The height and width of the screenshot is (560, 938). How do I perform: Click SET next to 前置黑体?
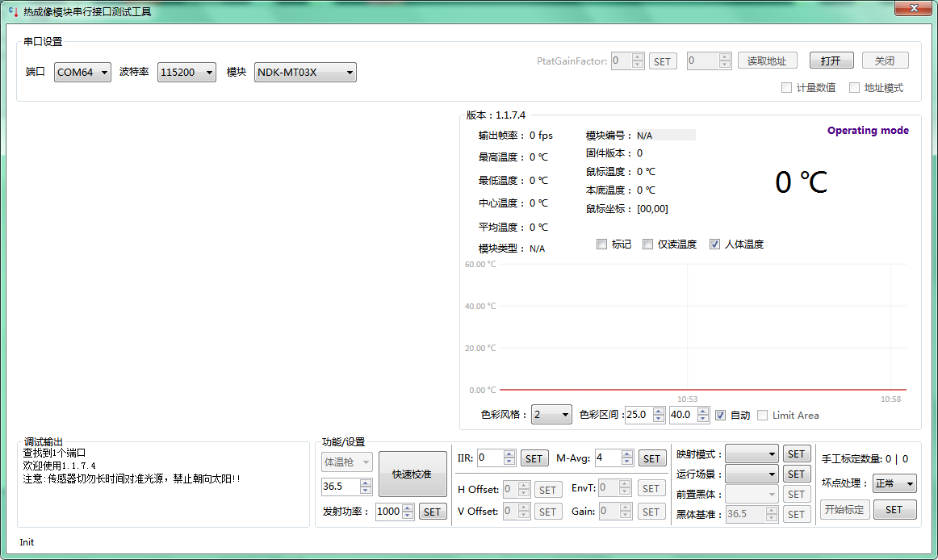tap(797, 494)
